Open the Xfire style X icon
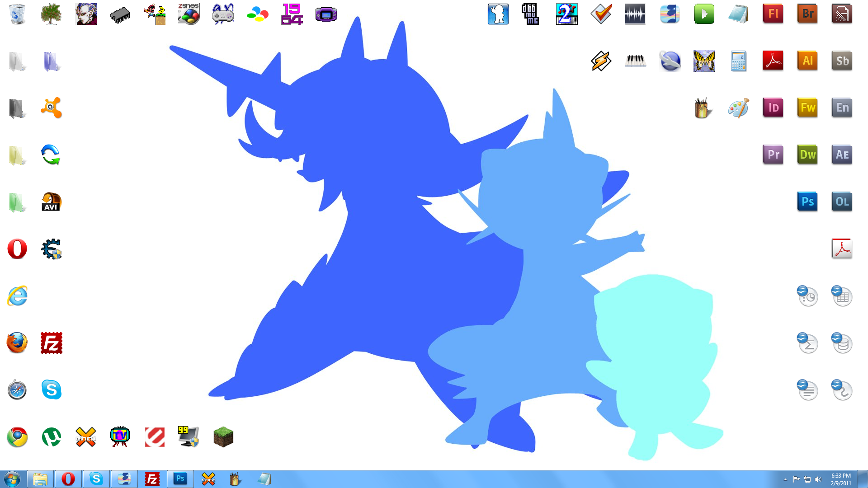The height and width of the screenshot is (488, 868). (86, 437)
